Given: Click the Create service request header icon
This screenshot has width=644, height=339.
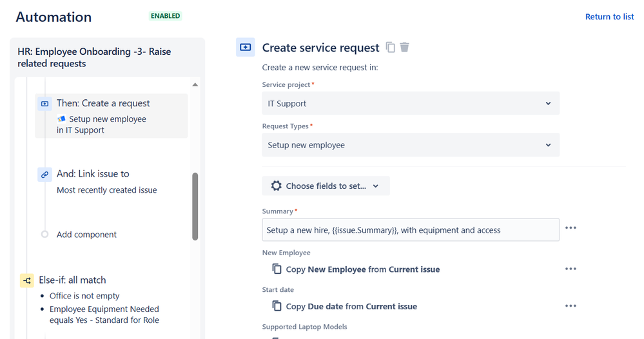Looking at the screenshot, I should tap(246, 47).
